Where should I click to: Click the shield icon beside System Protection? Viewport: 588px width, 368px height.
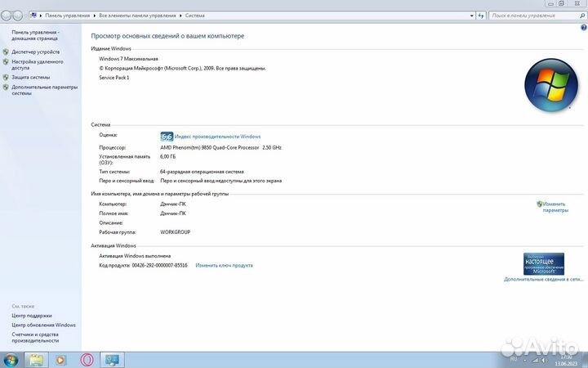click(x=6, y=77)
